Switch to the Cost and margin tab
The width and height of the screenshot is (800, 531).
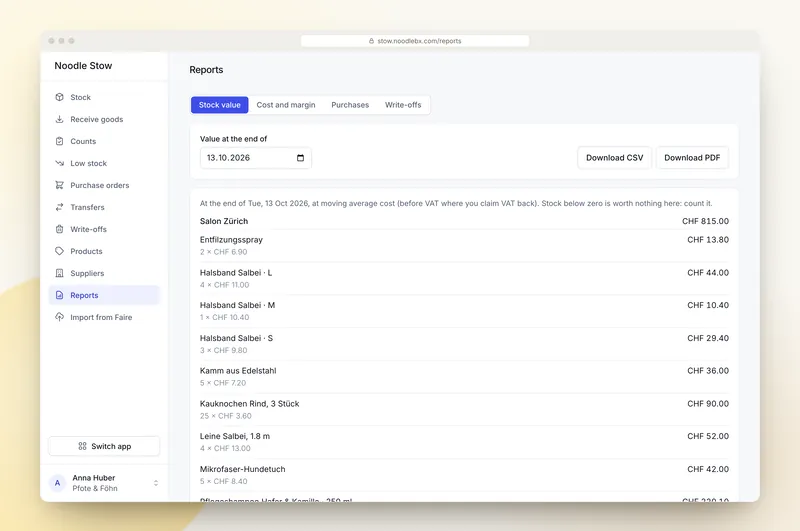pos(286,105)
